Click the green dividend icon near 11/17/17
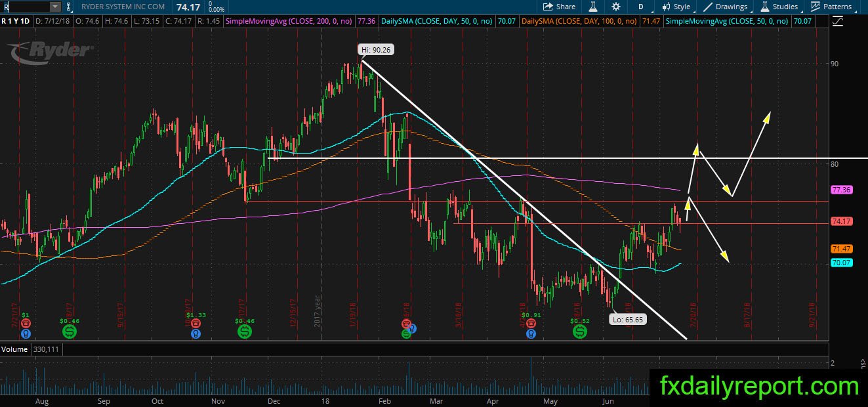The height and width of the screenshot is (407, 868). point(245,332)
